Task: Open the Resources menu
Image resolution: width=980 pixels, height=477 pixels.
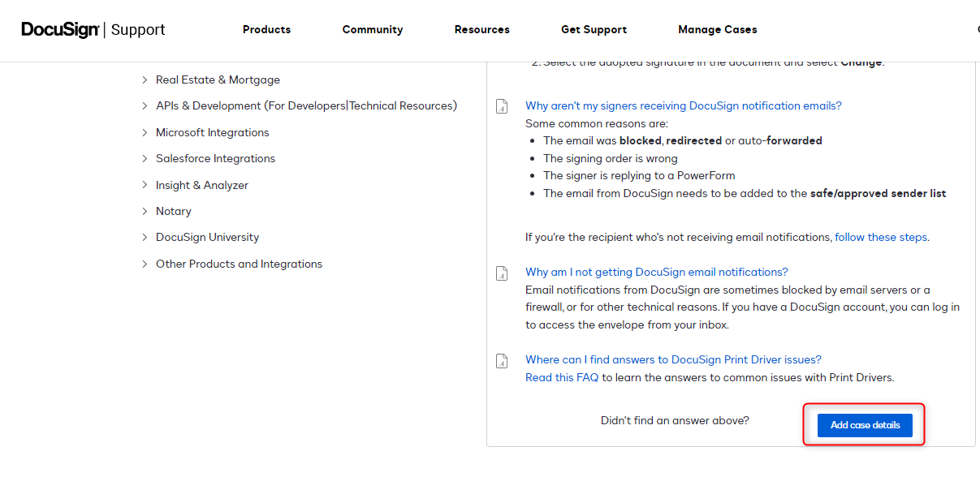Action: pos(481,30)
